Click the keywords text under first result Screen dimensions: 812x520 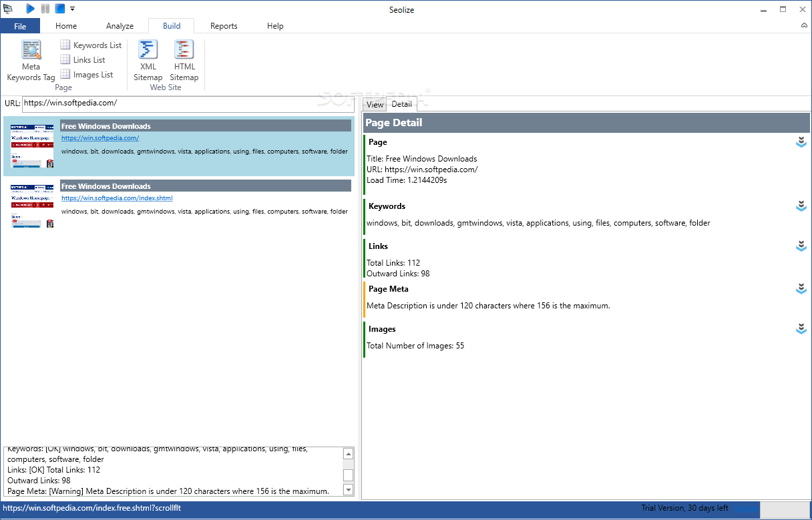(204, 152)
